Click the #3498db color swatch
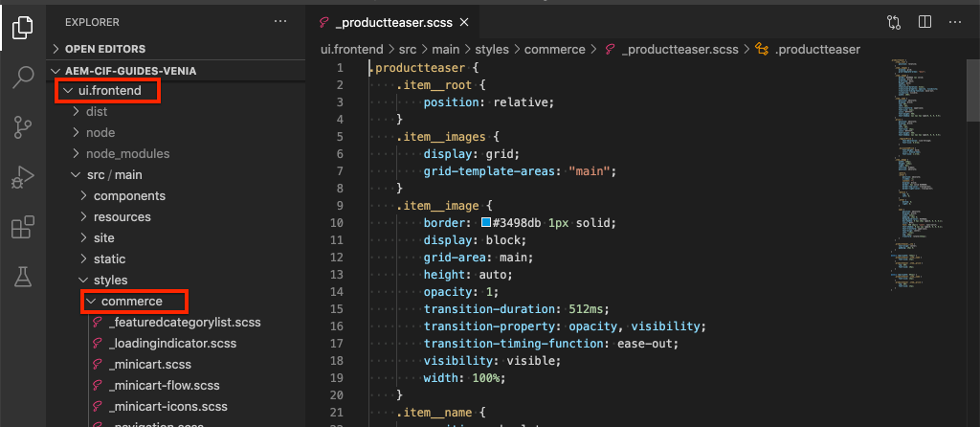Viewport: 980px width, 427px height. click(x=485, y=223)
